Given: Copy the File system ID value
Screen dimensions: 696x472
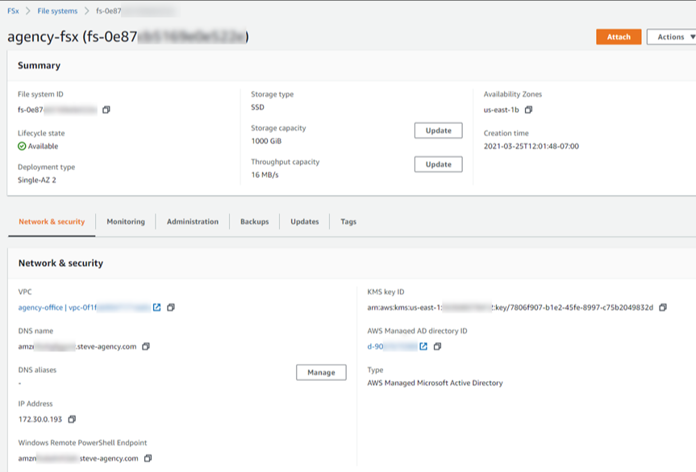Looking at the screenshot, I should pyautogui.click(x=106, y=110).
